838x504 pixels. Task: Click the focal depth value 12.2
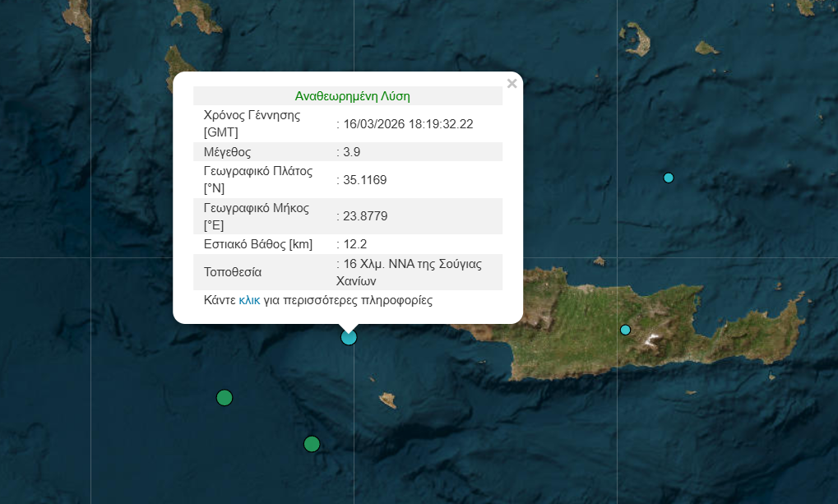click(x=354, y=244)
